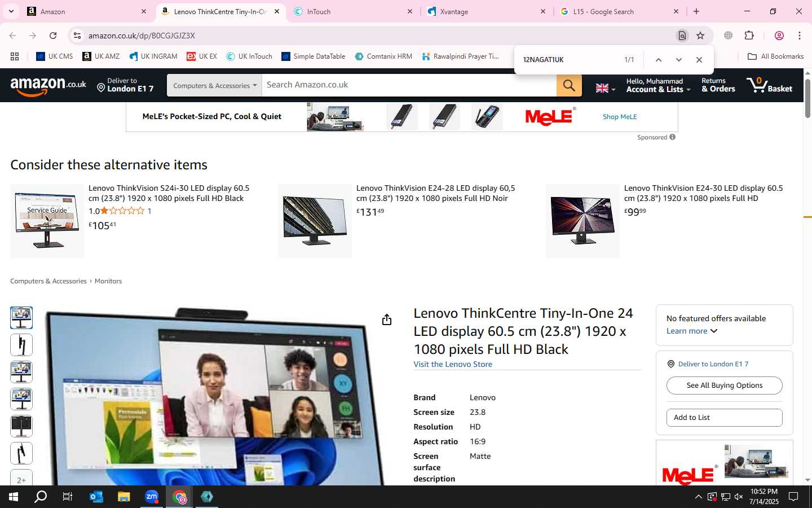Open the bookmarks apps grid icon

click(15, 56)
